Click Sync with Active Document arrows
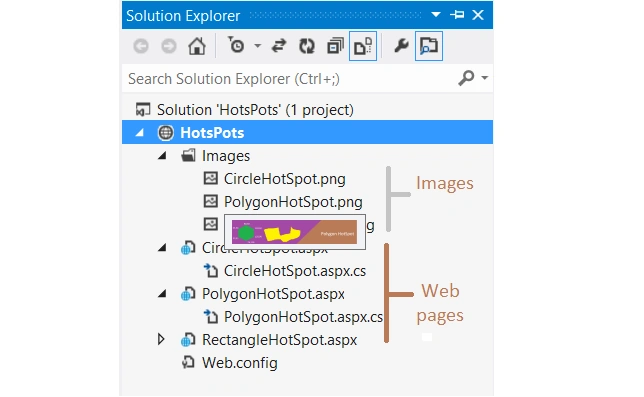 pyautogui.click(x=279, y=46)
